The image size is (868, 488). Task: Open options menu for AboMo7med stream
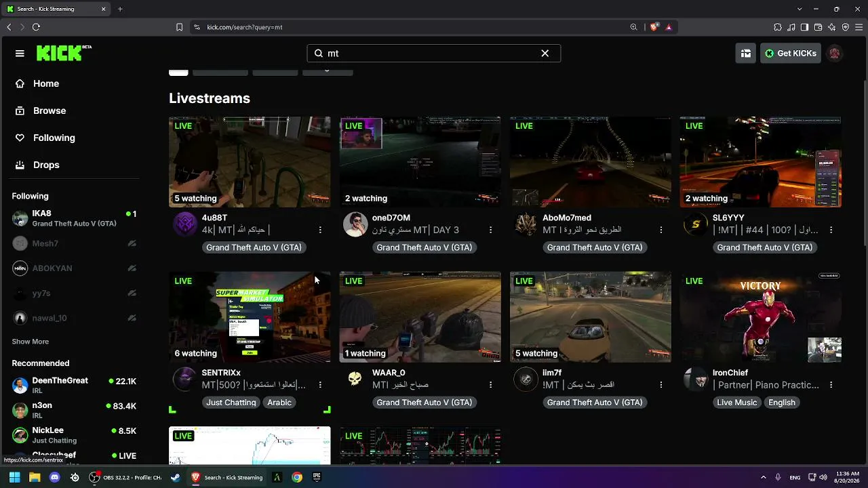(x=660, y=230)
